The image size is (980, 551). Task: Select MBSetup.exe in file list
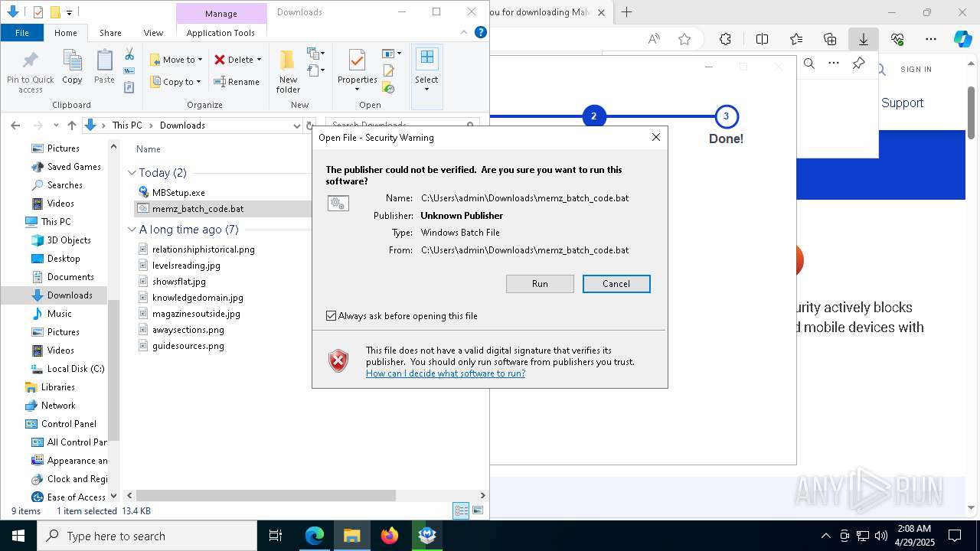tap(178, 193)
